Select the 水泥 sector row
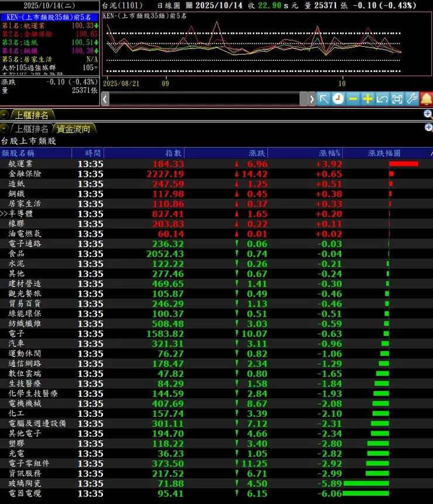The width and height of the screenshot is (433, 504). [216, 263]
